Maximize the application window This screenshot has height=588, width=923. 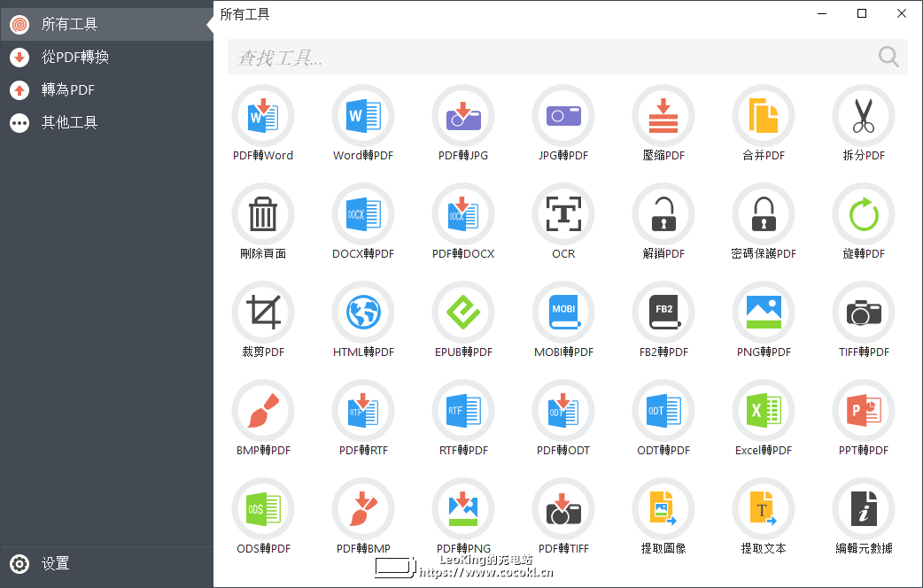[862, 13]
